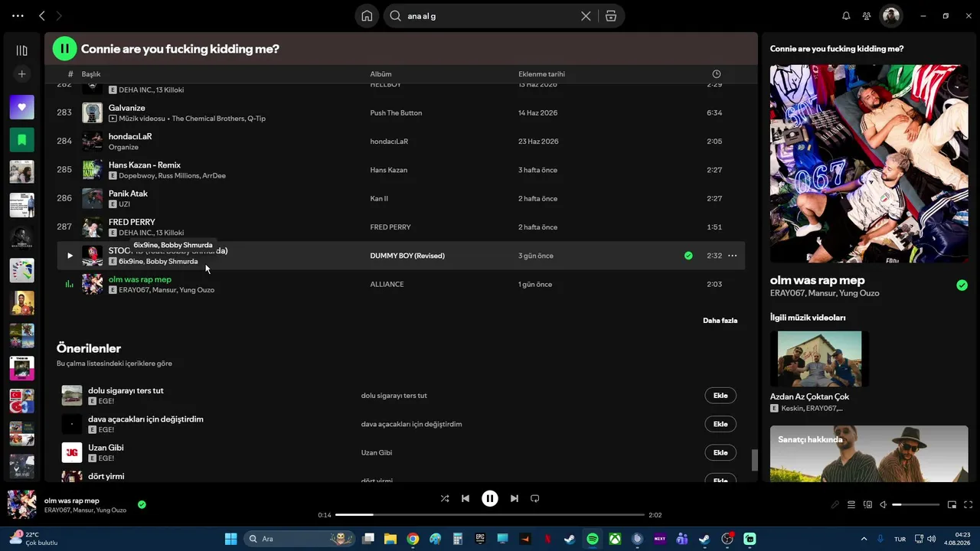Open the three-dot app menu at top left

point(18,16)
